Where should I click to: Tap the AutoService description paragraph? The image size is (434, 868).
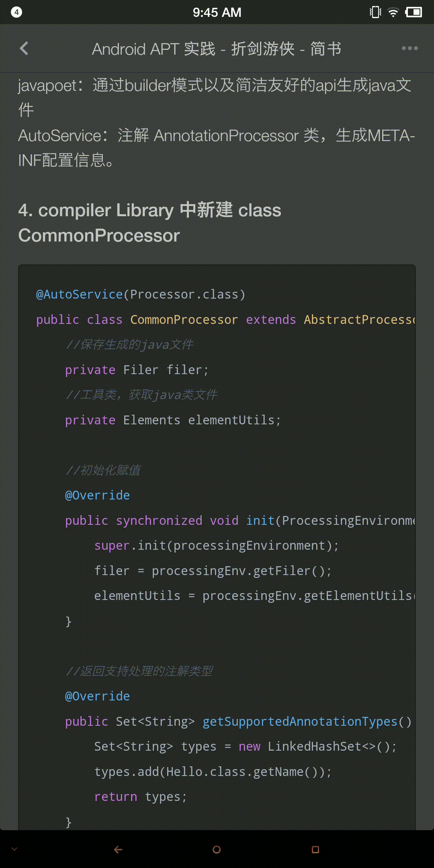[217, 148]
